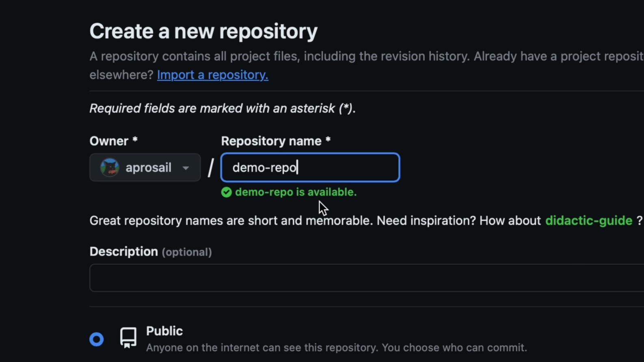644x362 pixels.
Task: Click the 'Description (optional)' label
Action: tap(151, 252)
